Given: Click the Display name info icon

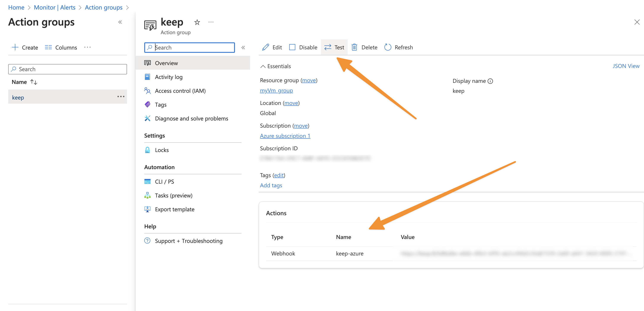Looking at the screenshot, I should click(490, 81).
